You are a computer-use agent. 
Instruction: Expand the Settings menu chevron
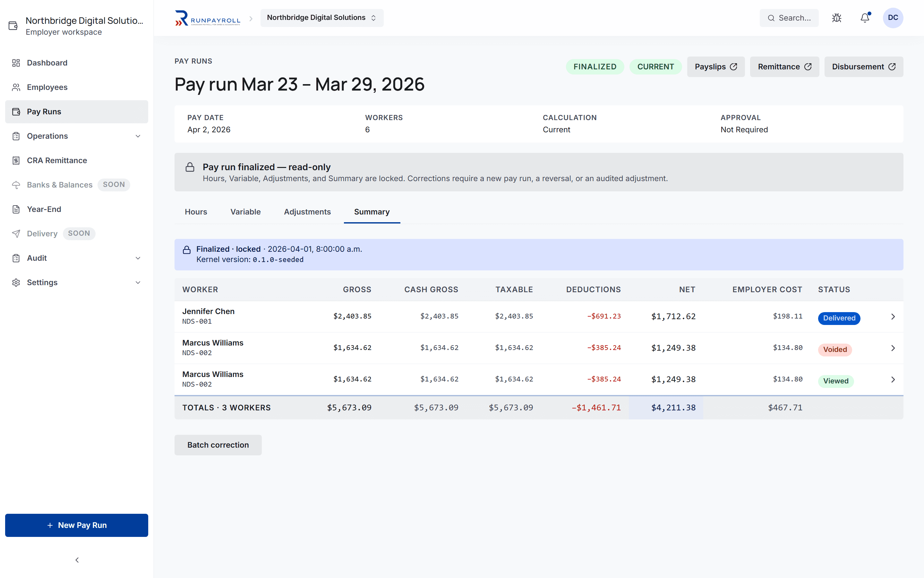pyautogui.click(x=138, y=283)
